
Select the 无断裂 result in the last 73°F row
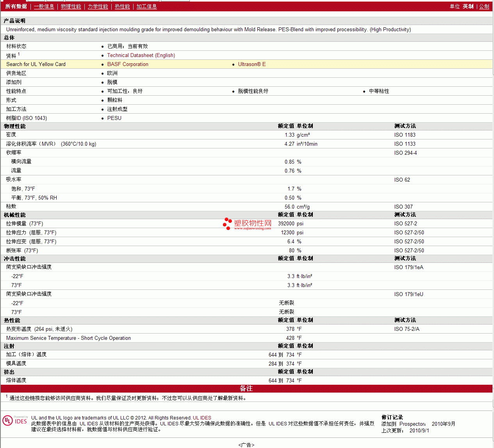click(287, 312)
